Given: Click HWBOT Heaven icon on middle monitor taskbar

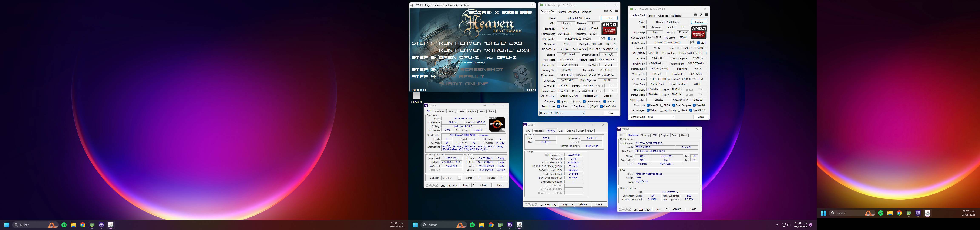Looking at the screenshot, I should (519, 225).
